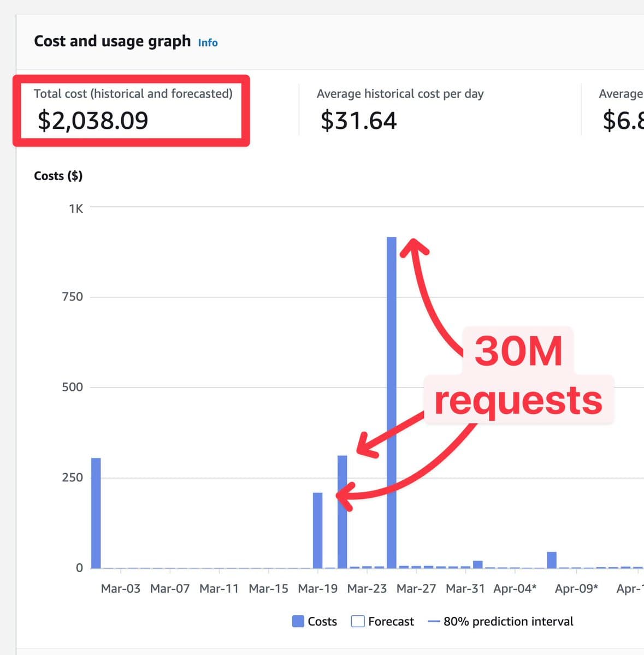Toggle the 80% prediction interval legend entry
The width and height of the screenshot is (644, 655).
501,621
